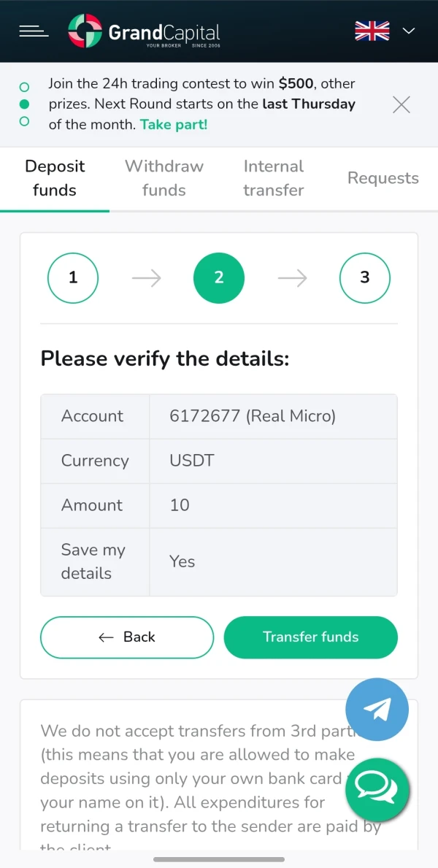The image size is (438, 868).
Task: Switch to the Deposit funds tab
Action: click(x=55, y=178)
